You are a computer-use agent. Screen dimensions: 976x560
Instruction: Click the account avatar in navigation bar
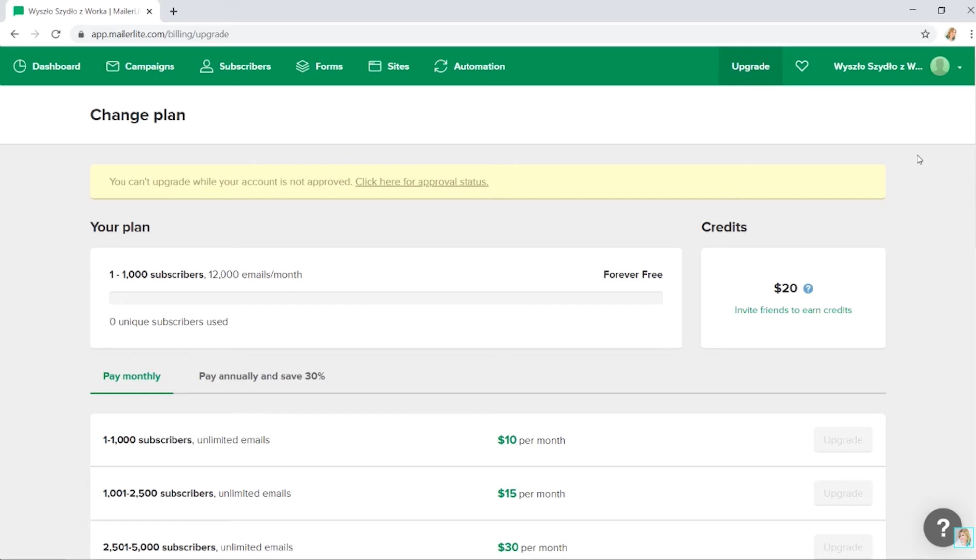940,66
